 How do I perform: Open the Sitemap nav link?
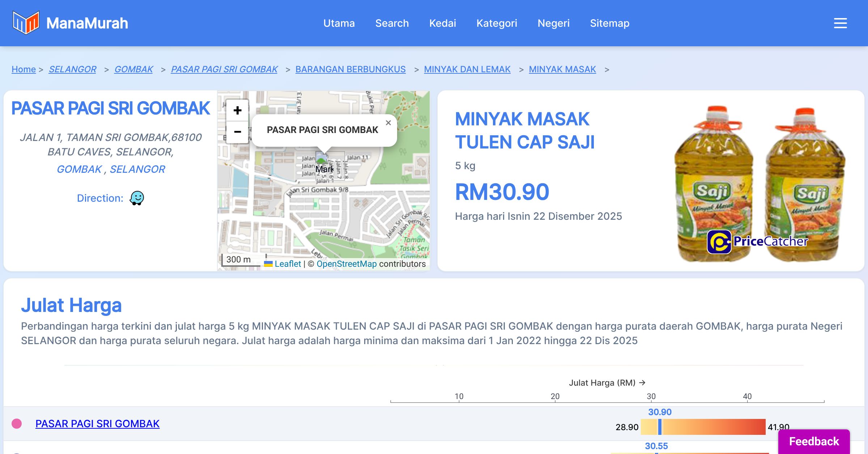click(x=609, y=23)
